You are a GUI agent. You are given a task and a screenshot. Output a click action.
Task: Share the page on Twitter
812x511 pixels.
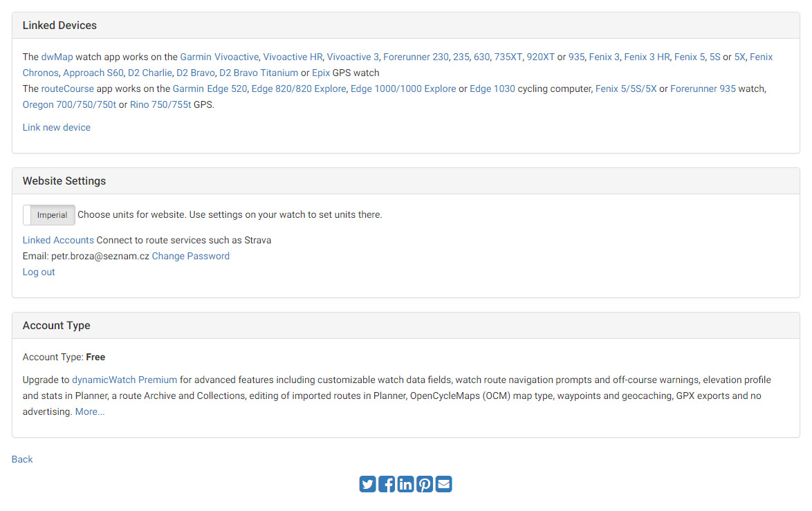click(368, 484)
